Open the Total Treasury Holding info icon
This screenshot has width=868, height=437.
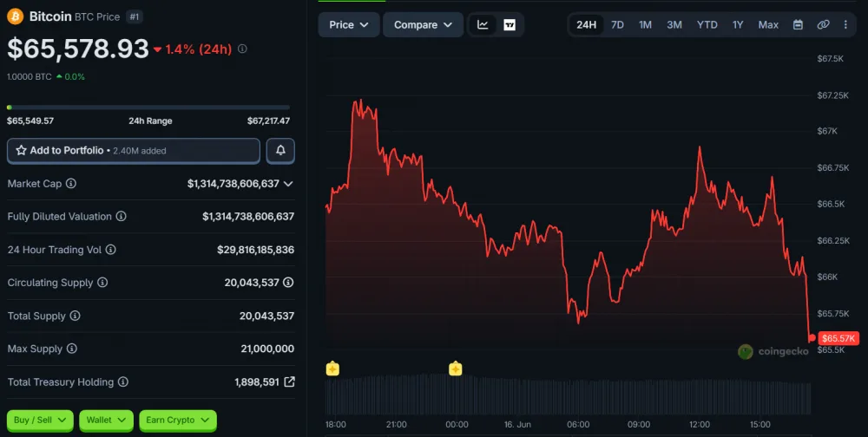coord(123,382)
